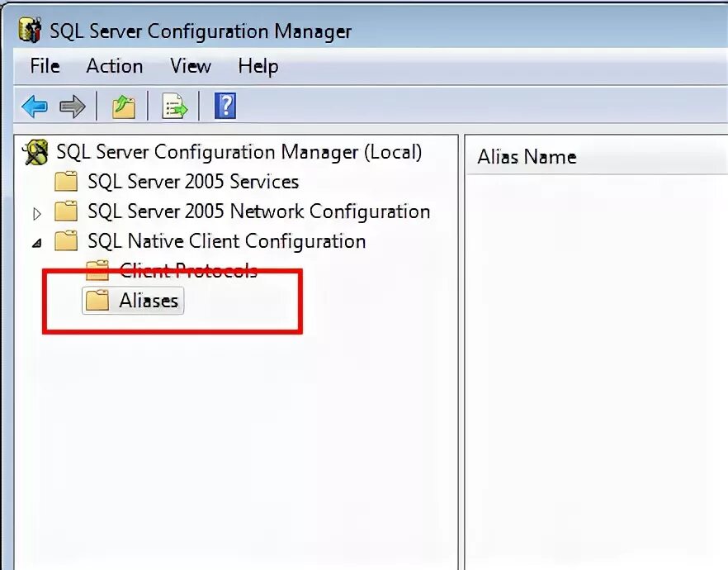Open Help via blue question mark icon
The width and height of the screenshot is (728, 570).
coord(225,106)
